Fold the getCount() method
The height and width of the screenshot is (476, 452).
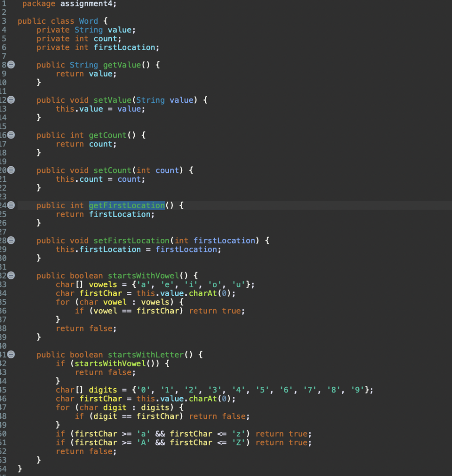pos(11,135)
